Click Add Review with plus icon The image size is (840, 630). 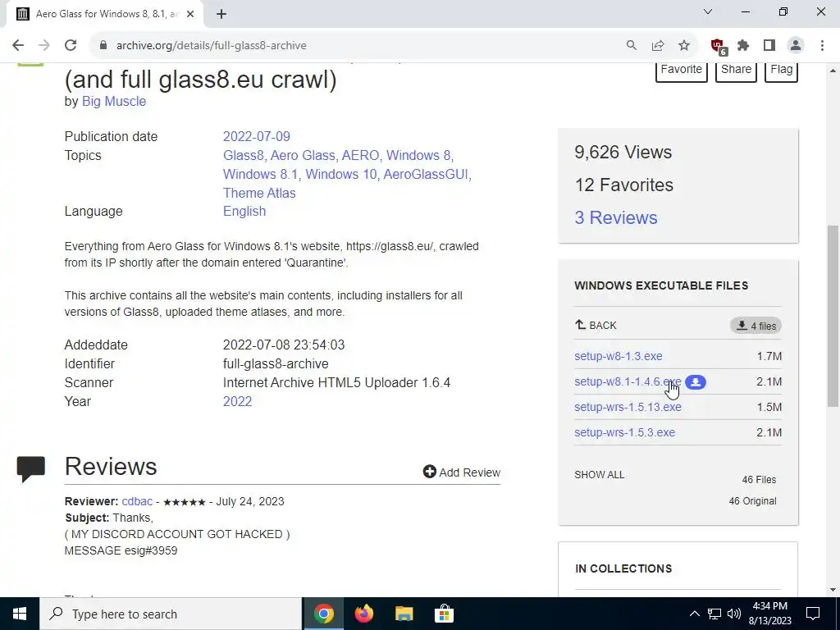click(x=461, y=472)
